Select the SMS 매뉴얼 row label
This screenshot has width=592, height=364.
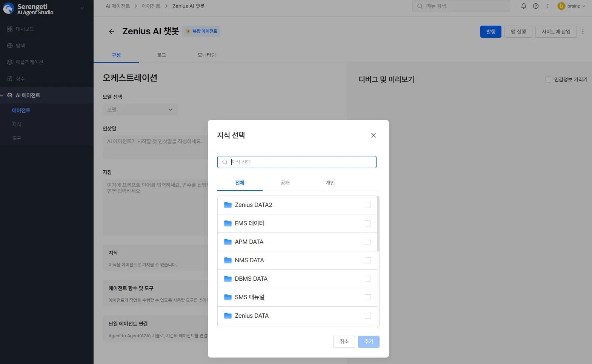pos(250,297)
